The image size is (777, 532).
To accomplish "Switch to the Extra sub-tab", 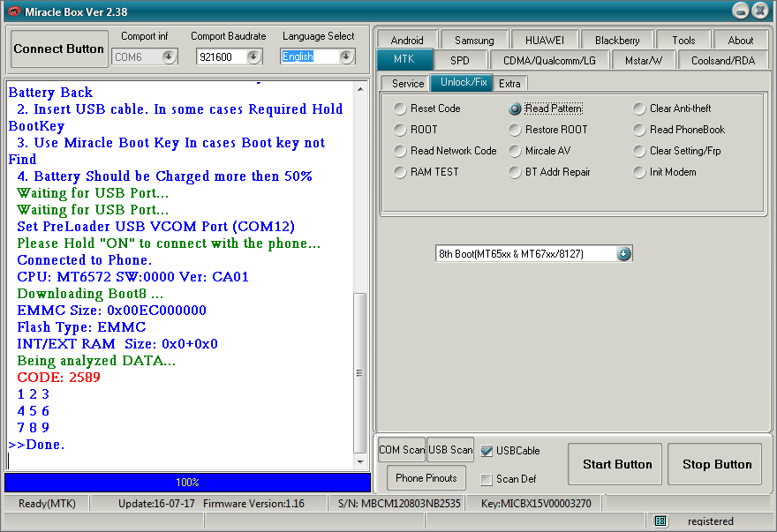I will click(x=509, y=83).
